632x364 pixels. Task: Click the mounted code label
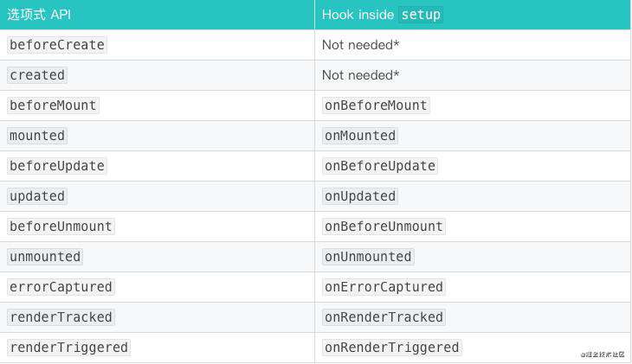[x=37, y=136]
